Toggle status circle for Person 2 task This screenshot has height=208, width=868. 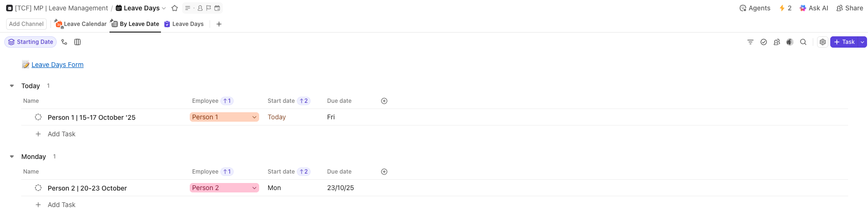pyautogui.click(x=38, y=188)
